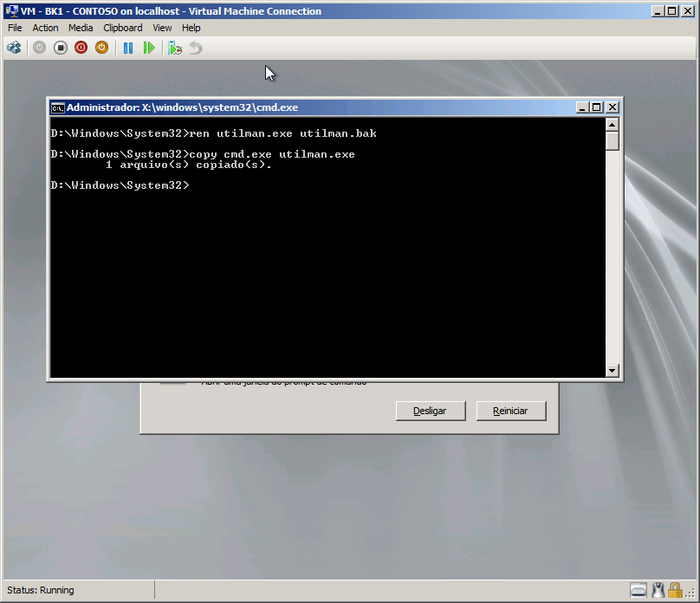This screenshot has width=700, height=603.
Task: Click the green Reset/Start play icon
Action: click(x=149, y=48)
